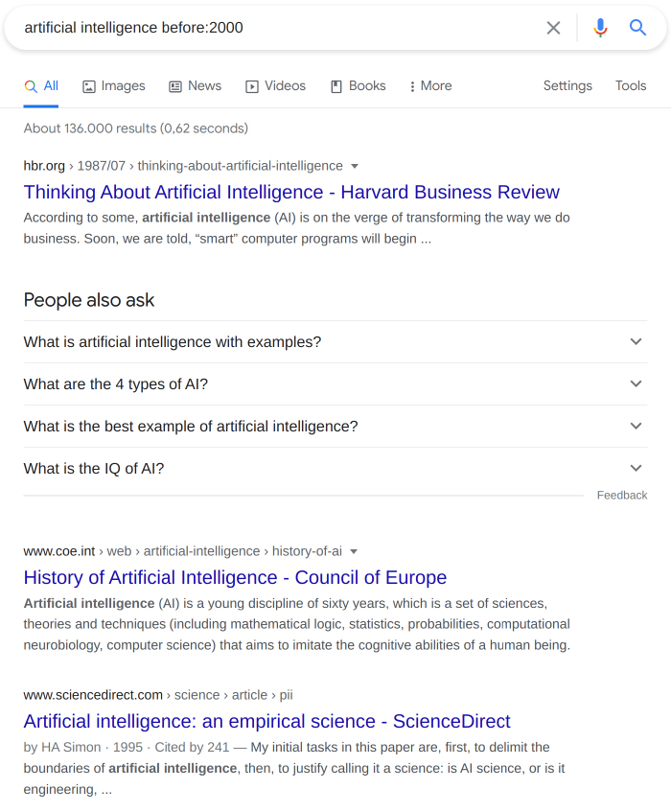
Task: Expand 'What is artificial intelligence with examples?'
Action: 335,342
